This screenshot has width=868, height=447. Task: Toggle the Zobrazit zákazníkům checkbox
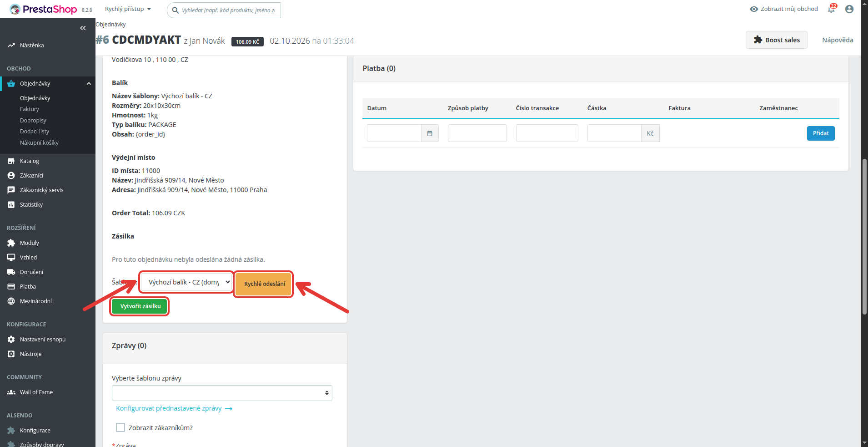point(120,427)
